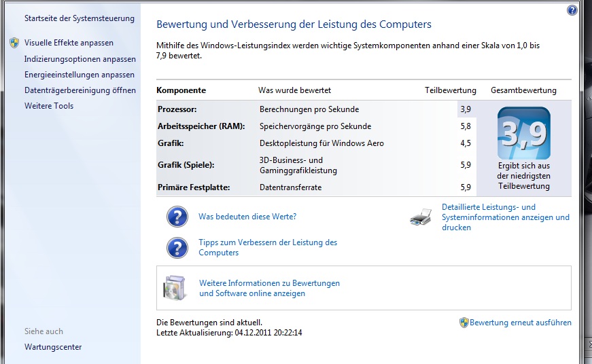
Task: Open Detaillierte Leistungs- und Systeminformationen anzeigen link
Action: (506, 217)
